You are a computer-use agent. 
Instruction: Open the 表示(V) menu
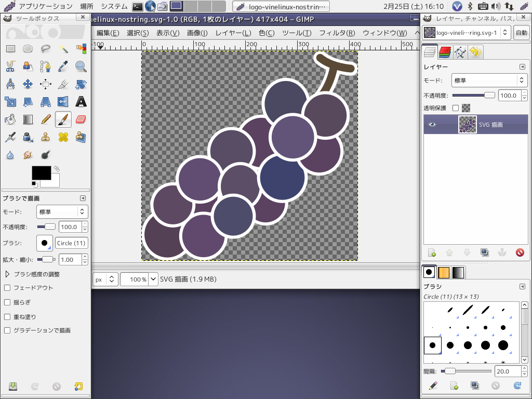(168, 33)
